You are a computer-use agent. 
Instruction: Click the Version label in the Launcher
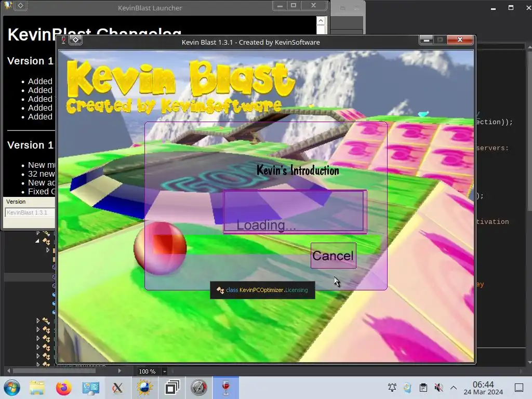click(x=16, y=202)
